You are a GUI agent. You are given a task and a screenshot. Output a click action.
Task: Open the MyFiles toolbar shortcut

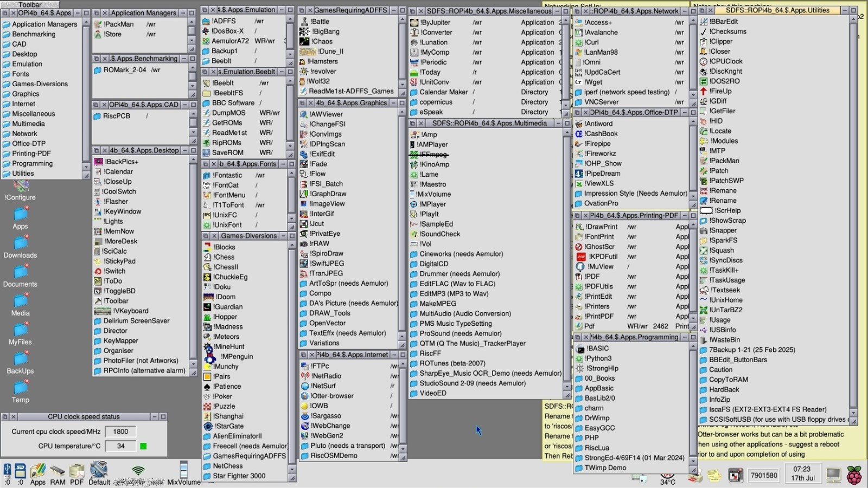tap(20, 334)
